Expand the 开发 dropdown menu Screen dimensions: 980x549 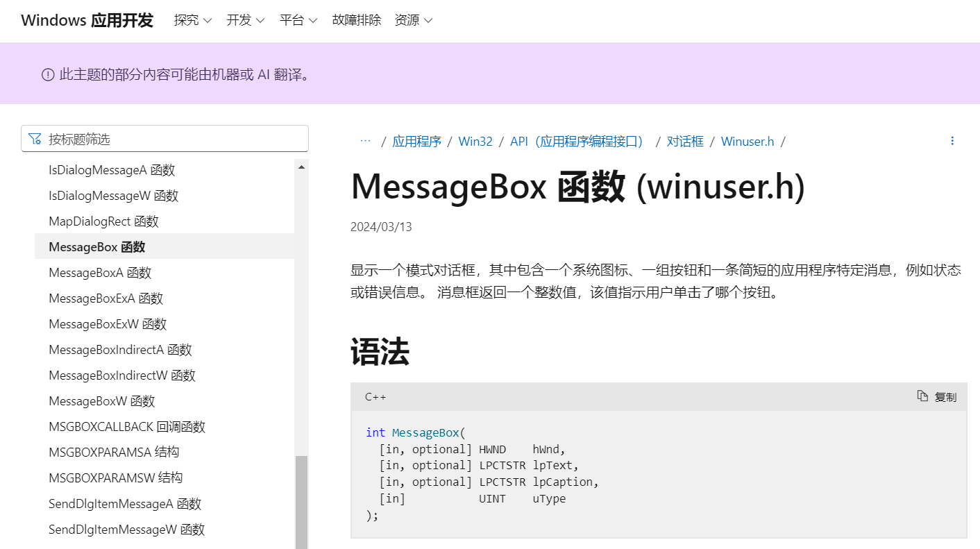(x=246, y=20)
